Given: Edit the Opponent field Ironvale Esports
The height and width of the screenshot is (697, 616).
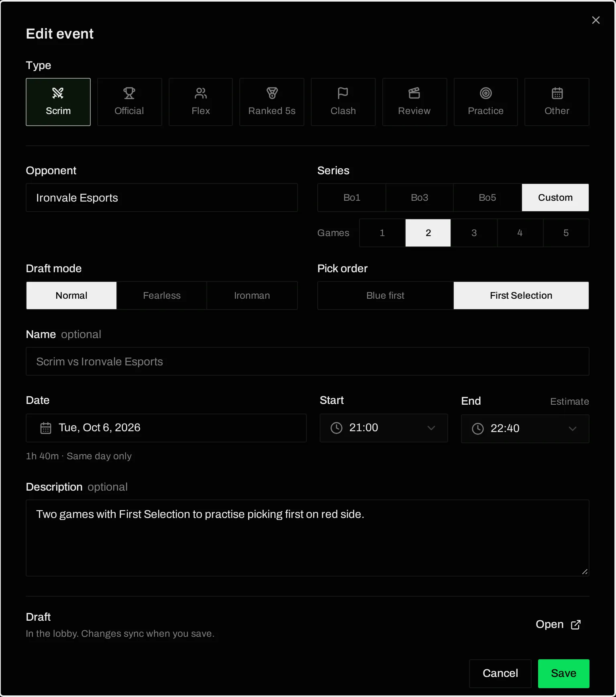Looking at the screenshot, I should coord(162,198).
